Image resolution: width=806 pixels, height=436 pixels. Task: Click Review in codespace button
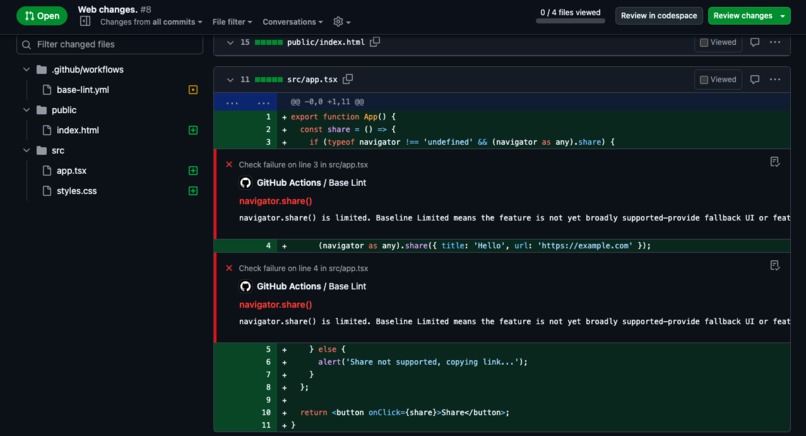(658, 16)
